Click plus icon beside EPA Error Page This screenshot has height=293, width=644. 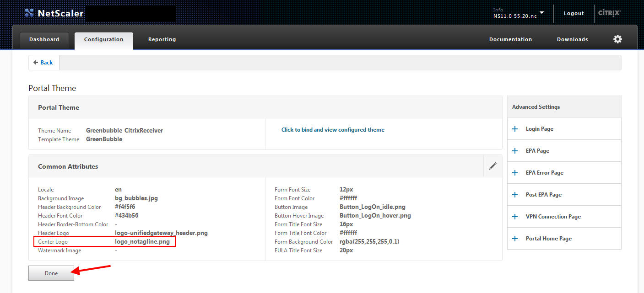[515, 173]
